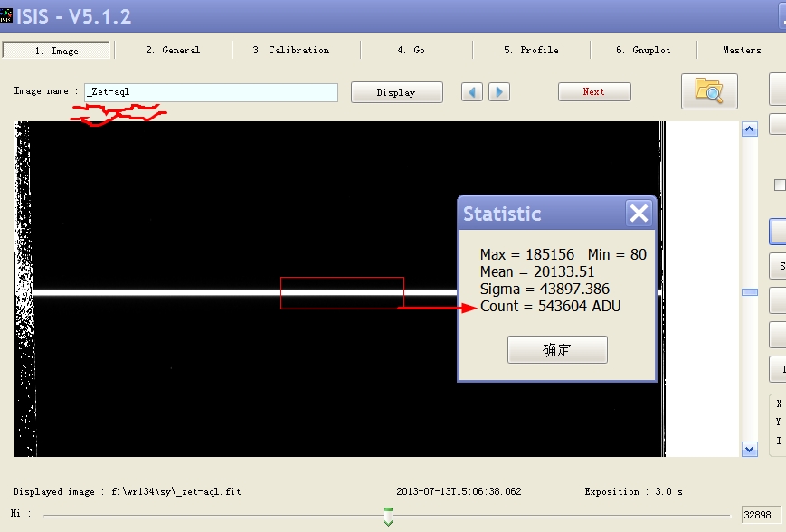Open the 3. Calibration tab

click(x=290, y=51)
